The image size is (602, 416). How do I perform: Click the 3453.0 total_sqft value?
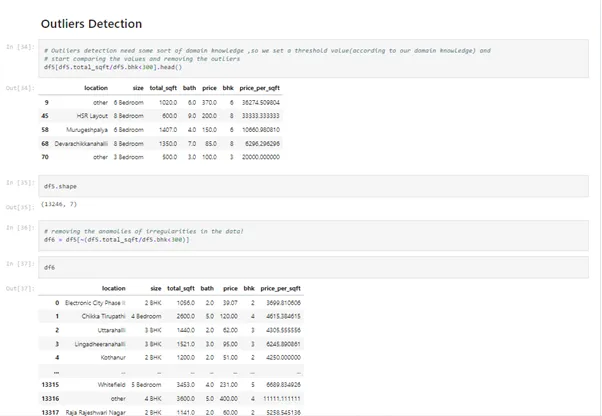185,385
